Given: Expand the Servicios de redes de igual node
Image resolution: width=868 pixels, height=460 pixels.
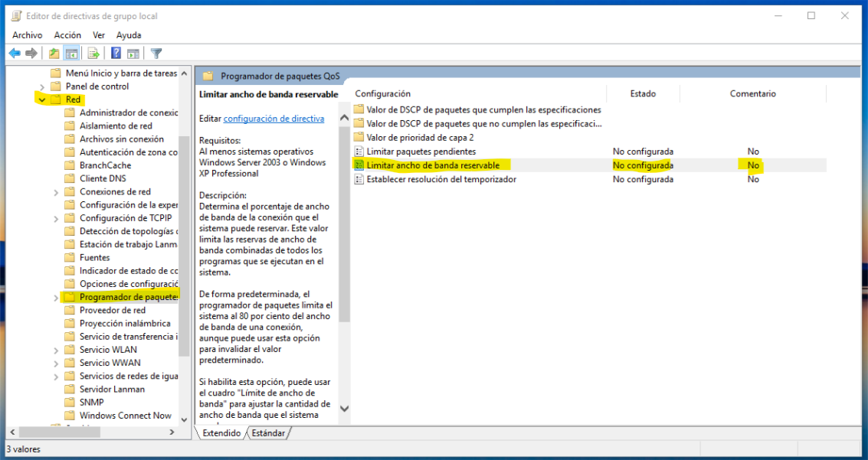Looking at the screenshot, I should (56, 377).
